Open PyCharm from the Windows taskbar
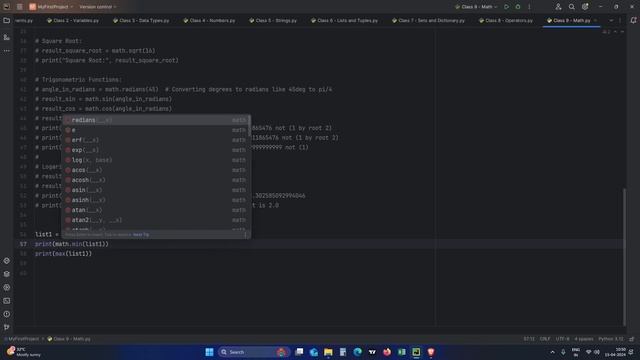Screen dimensions: 640x360 416,352
